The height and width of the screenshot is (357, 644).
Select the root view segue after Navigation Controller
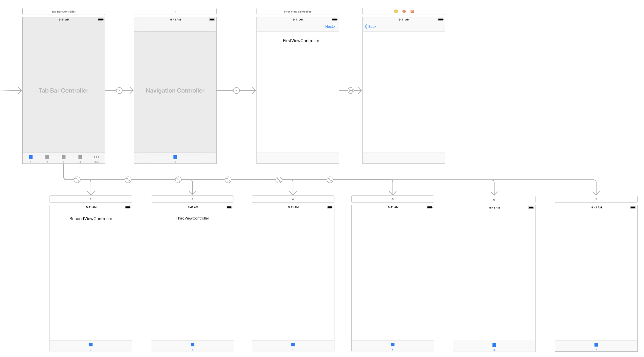click(236, 91)
